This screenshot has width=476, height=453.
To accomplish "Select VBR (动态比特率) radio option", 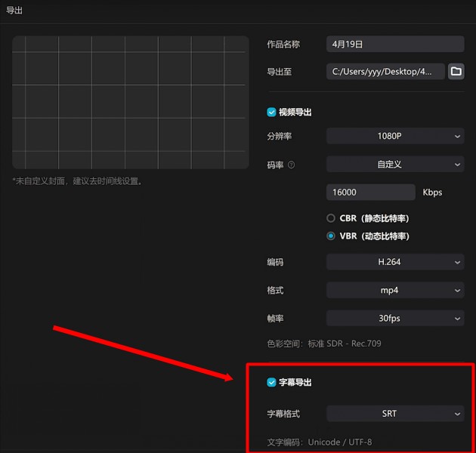I will pos(331,236).
